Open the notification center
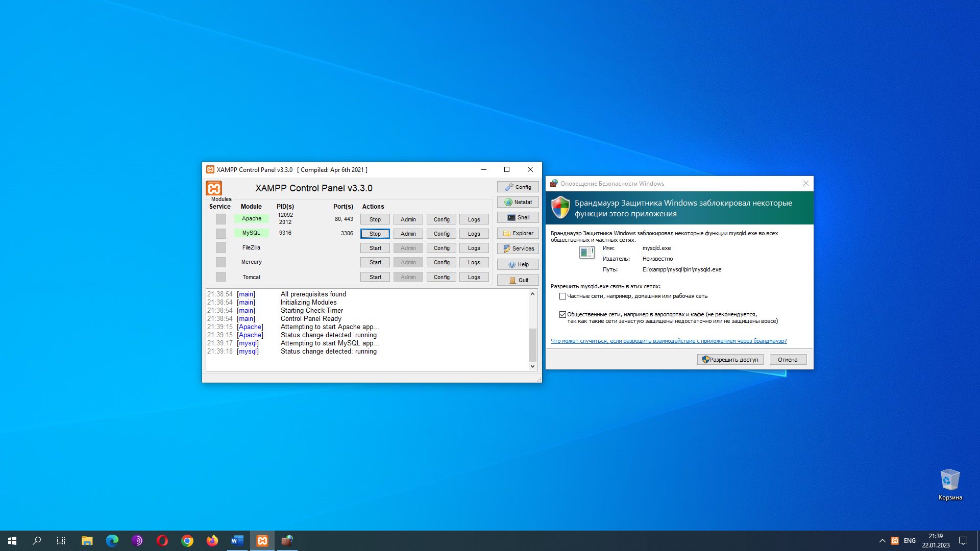This screenshot has height=551, width=980. click(x=963, y=541)
